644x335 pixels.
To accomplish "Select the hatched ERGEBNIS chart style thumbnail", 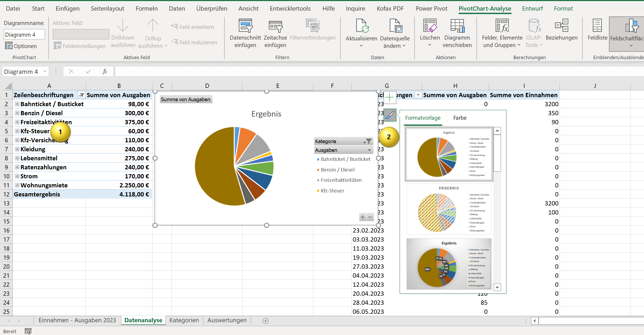I will pos(449,209).
